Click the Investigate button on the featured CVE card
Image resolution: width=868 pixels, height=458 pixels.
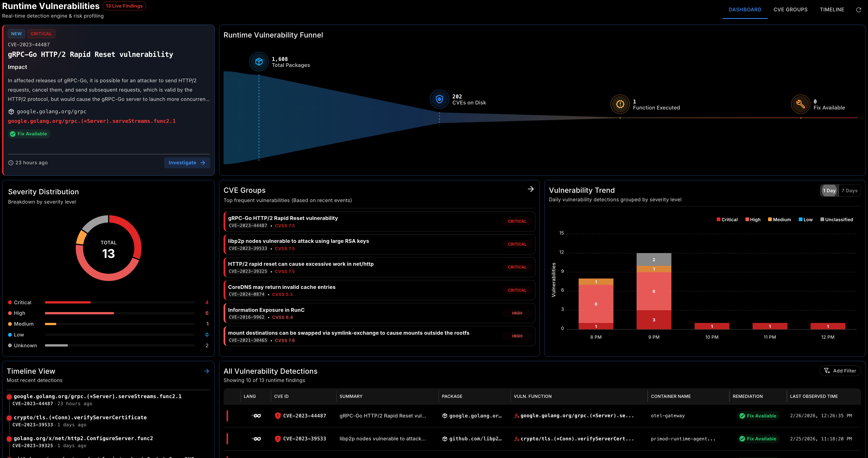pos(187,163)
